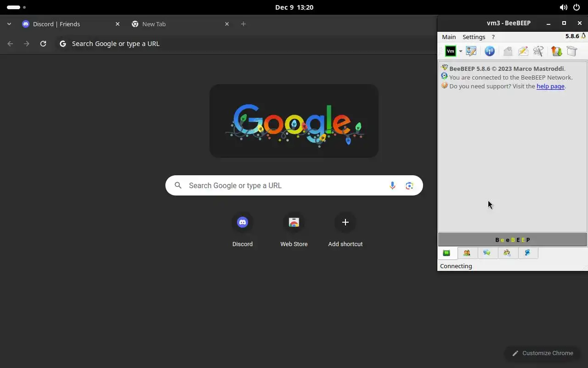Minimize the vm3 - BeeBEEP window

[548, 23]
